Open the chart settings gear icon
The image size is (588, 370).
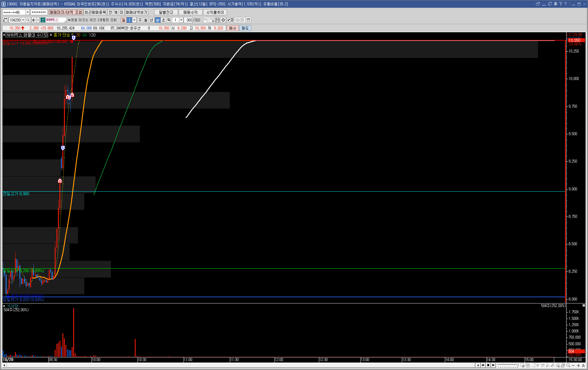[x=223, y=20]
